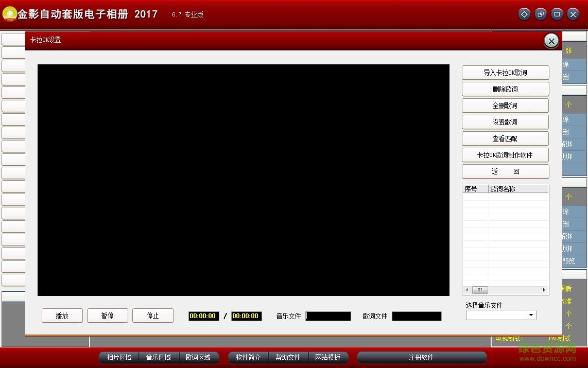588x368 pixels.
Task: Click 返回 to return
Action: [x=505, y=171]
